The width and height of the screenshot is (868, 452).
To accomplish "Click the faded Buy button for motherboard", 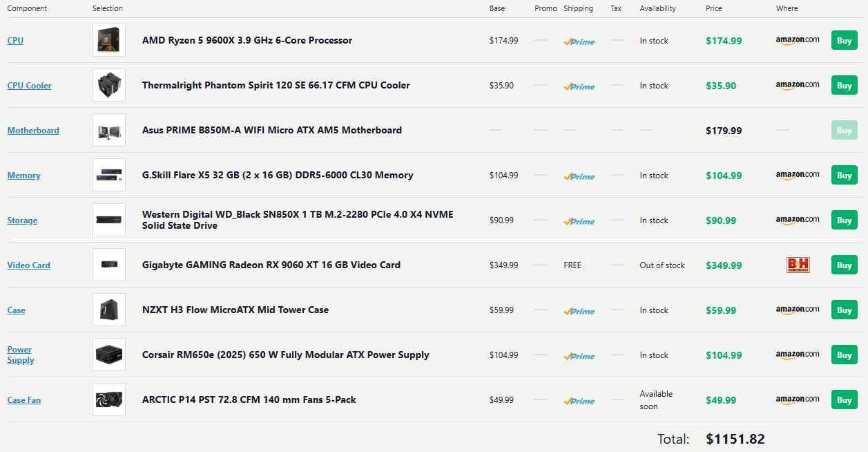I will click(844, 130).
